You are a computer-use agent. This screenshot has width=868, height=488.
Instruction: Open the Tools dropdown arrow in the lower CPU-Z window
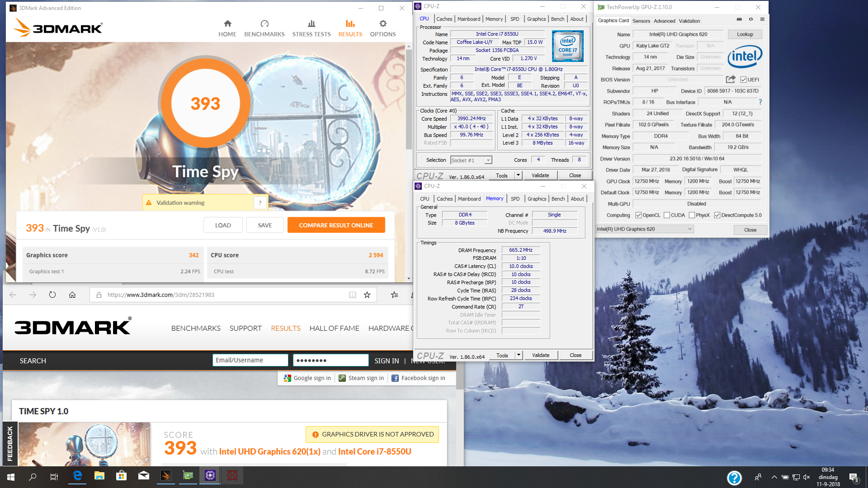(x=519, y=355)
